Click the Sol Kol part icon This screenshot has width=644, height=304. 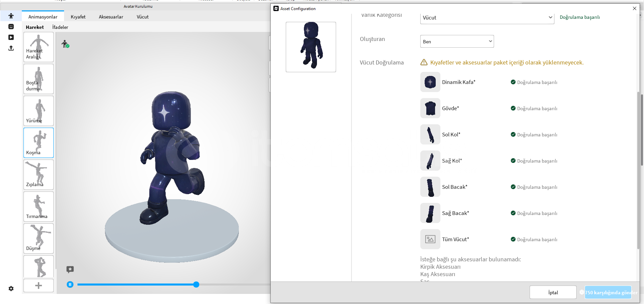[x=430, y=134]
